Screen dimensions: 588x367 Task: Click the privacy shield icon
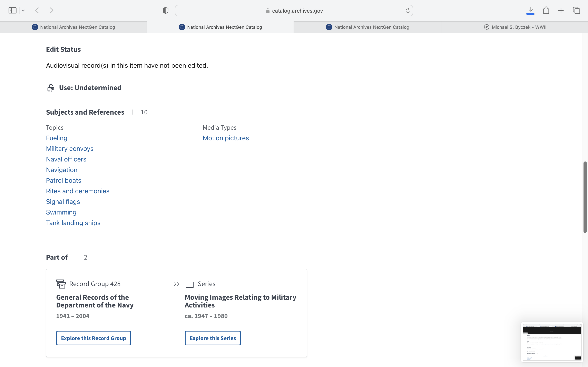tap(165, 10)
